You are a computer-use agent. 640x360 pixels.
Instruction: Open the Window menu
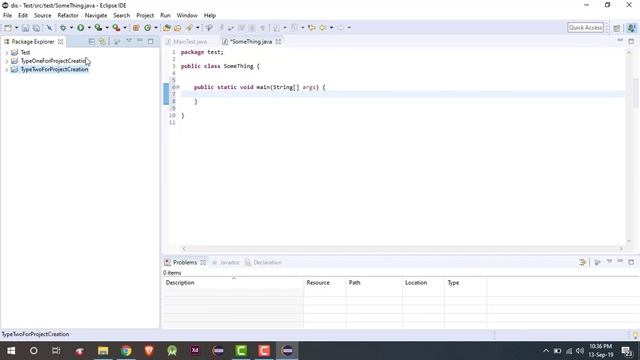click(x=187, y=15)
